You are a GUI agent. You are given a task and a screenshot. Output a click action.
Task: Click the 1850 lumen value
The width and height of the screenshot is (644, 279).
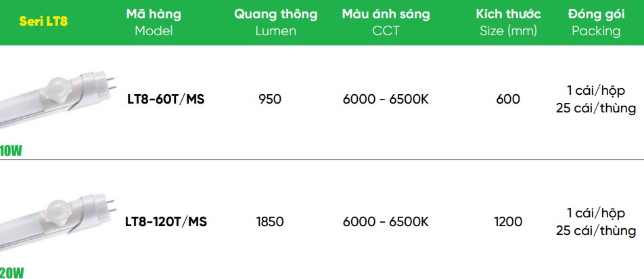click(270, 222)
